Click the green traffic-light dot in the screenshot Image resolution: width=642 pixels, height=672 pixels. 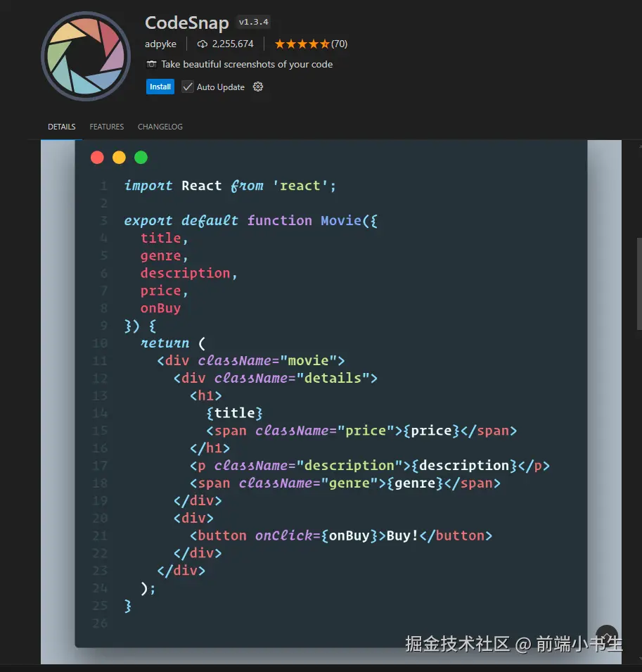[141, 158]
